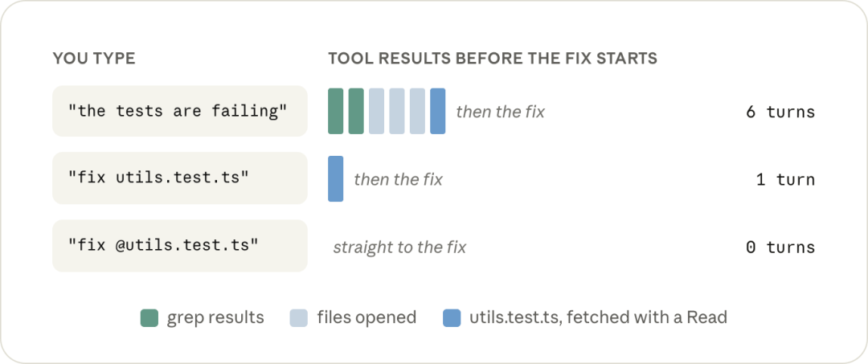Click the "6 turns" label
This screenshot has width=868, height=364.
tap(780, 112)
